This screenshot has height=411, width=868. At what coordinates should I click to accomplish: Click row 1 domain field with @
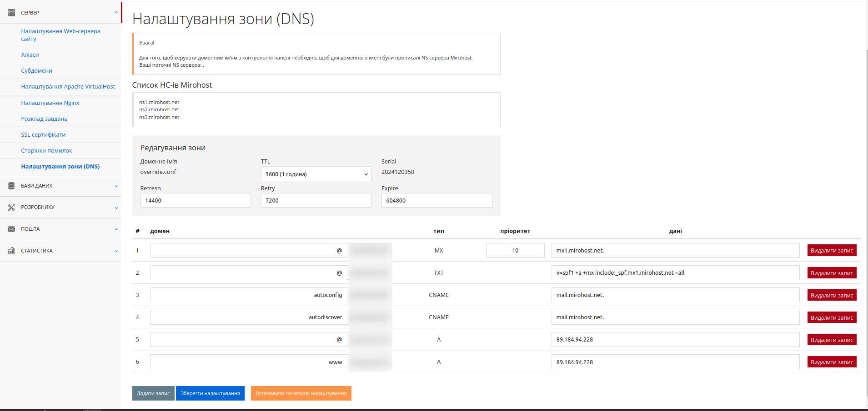tap(249, 250)
